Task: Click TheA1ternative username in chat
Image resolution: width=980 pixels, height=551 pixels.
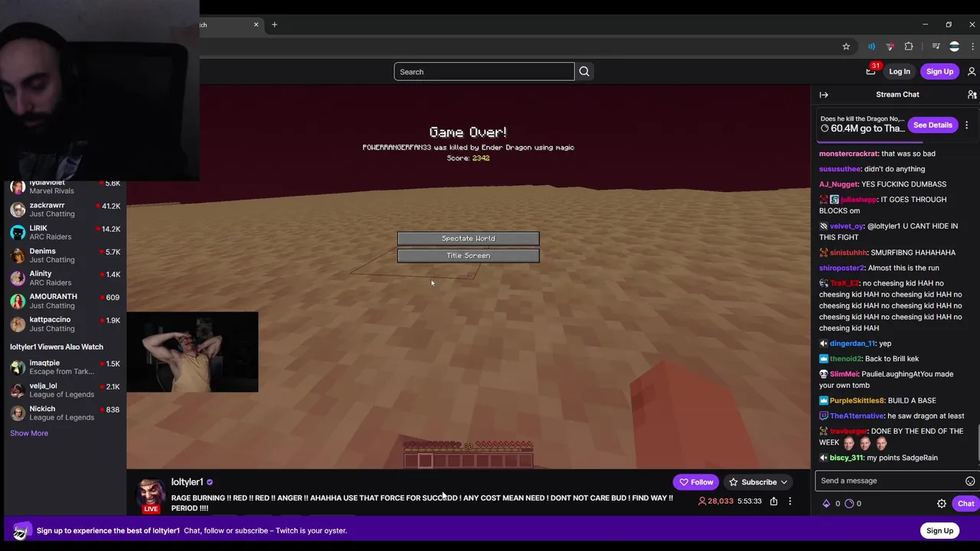Action: tap(857, 416)
